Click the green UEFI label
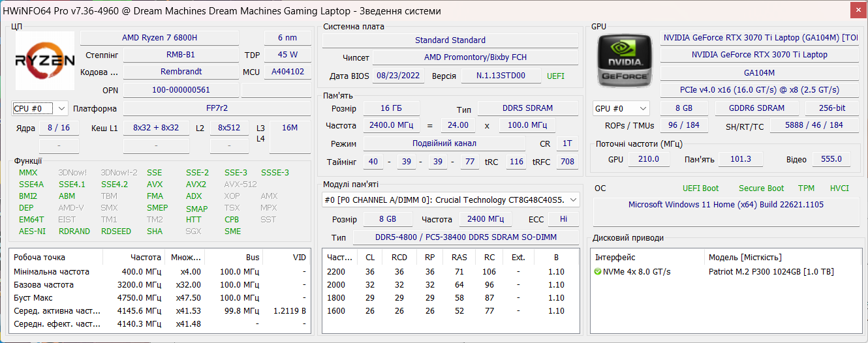Image resolution: width=868 pixels, height=343 pixels. [556, 76]
